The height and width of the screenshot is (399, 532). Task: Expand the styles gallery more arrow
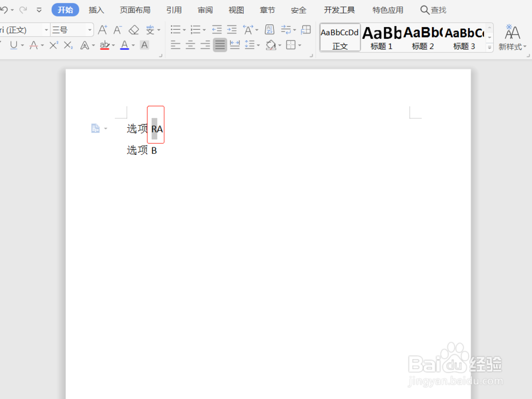pos(489,47)
